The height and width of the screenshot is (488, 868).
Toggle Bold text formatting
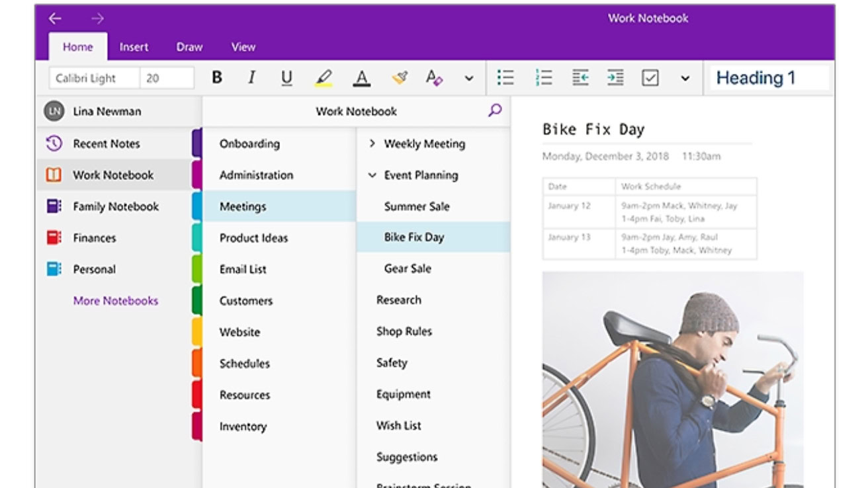pos(216,78)
